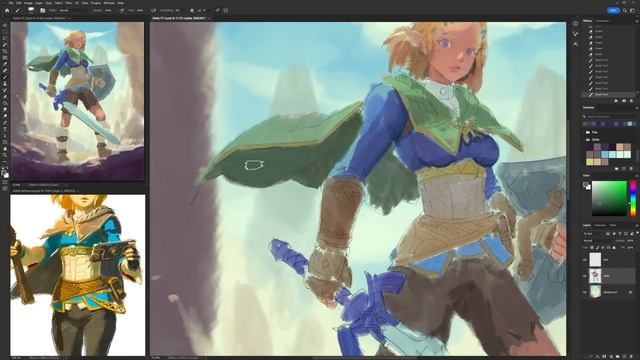Screen dimensions: 640x360
Task: Select the Crop tool
Action: coord(5,51)
